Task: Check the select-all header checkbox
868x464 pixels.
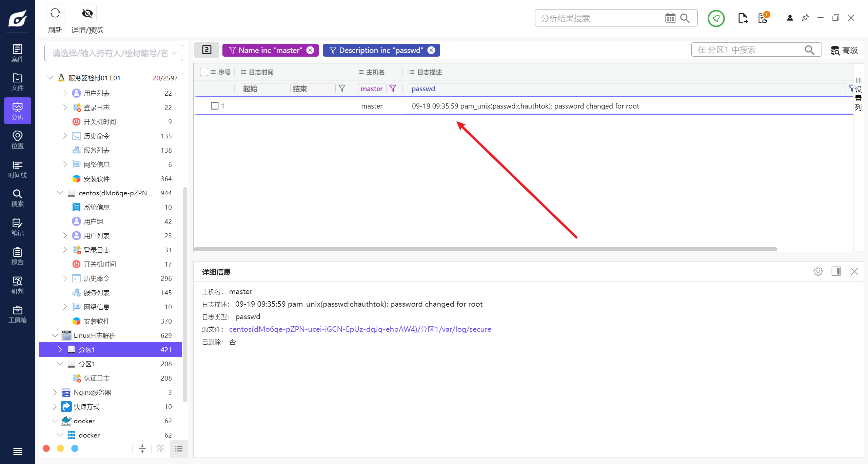Action: 204,72
